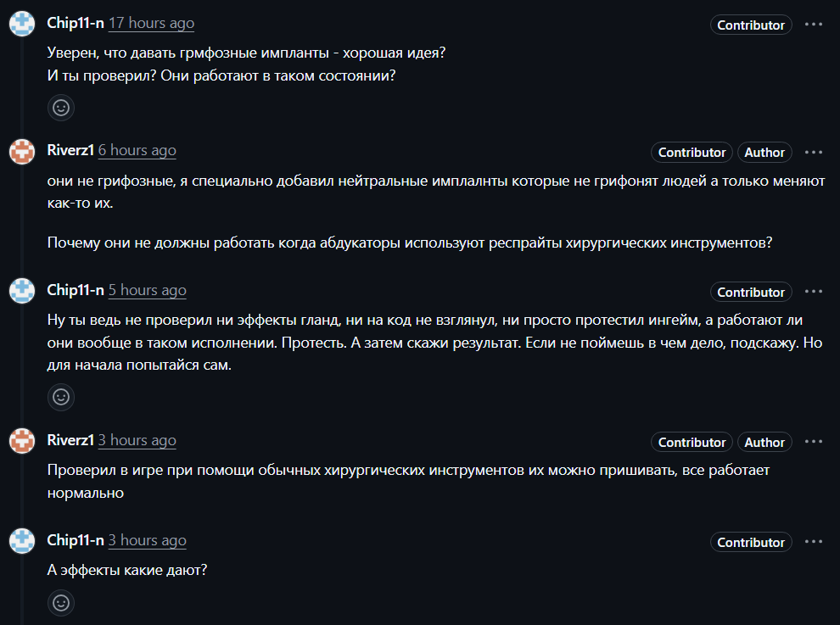Viewport: 840px width, 625px height.
Task: Open the 6 hours ago timestamp link
Action: pos(137,150)
